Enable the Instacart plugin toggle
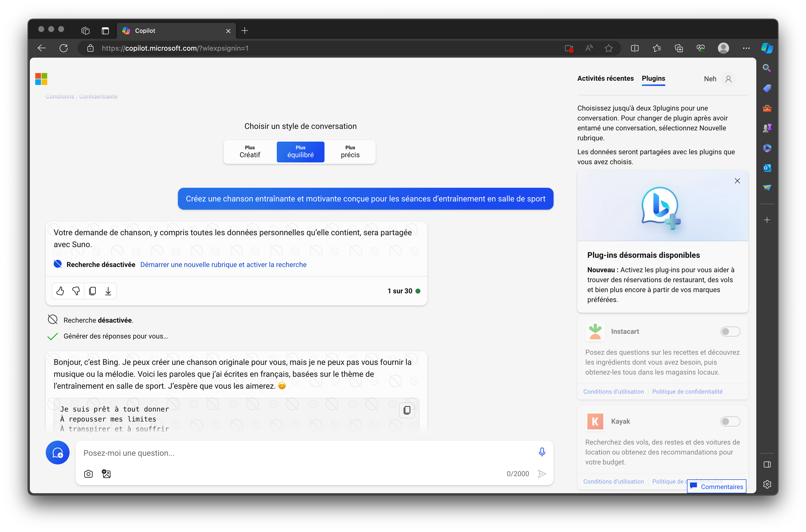The image size is (806, 532). (x=730, y=332)
